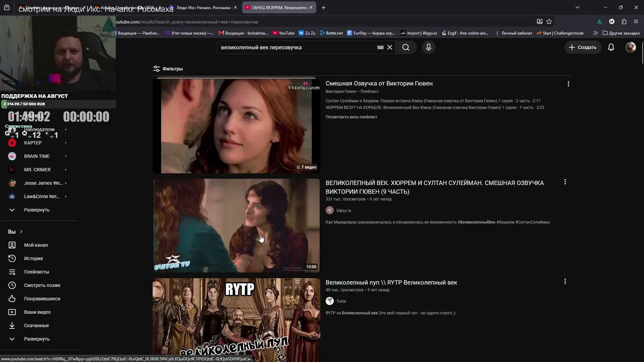Open the YouTube bookmark

tap(283, 33)
